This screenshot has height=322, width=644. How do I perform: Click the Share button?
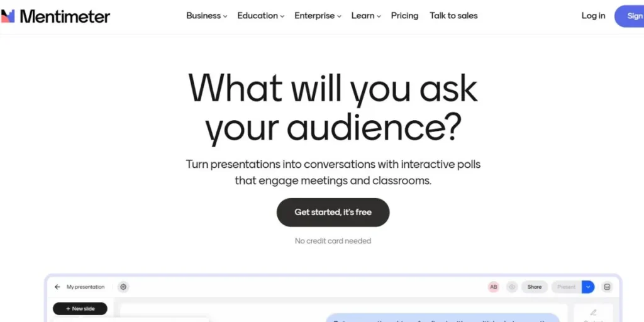coord(535,287)
